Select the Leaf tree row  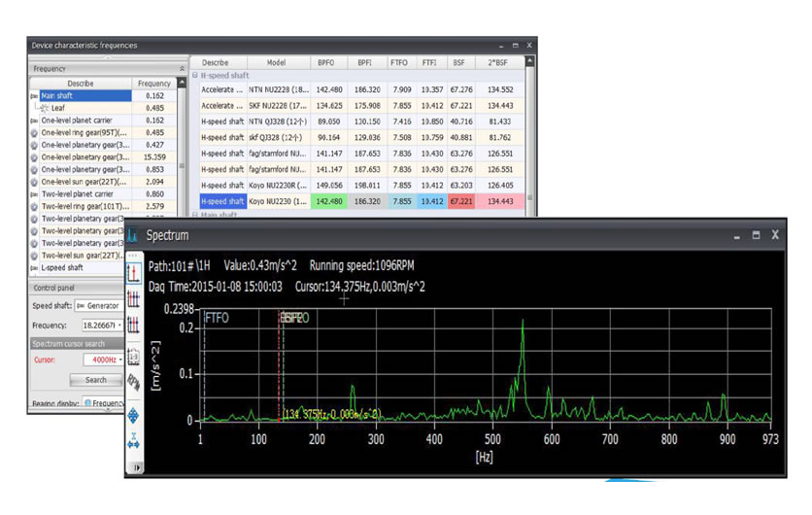[x=104, y=108]
